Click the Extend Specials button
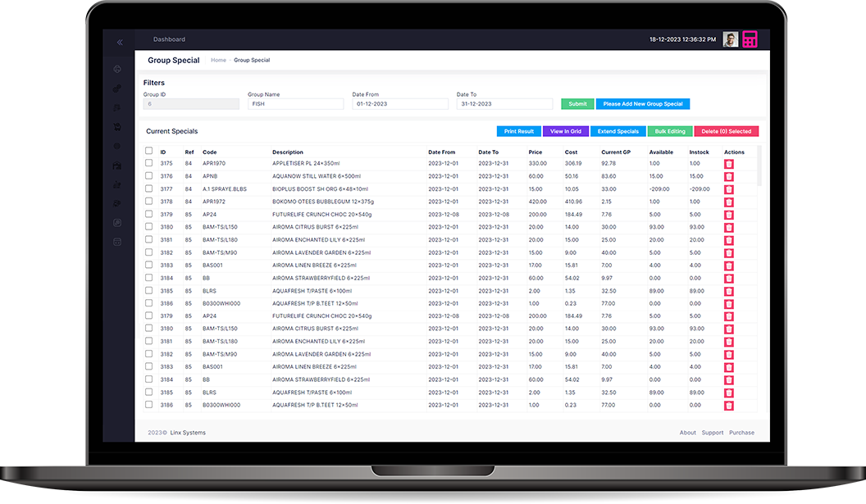This screenshot has width=866, height=504. [x=618, y=131]
